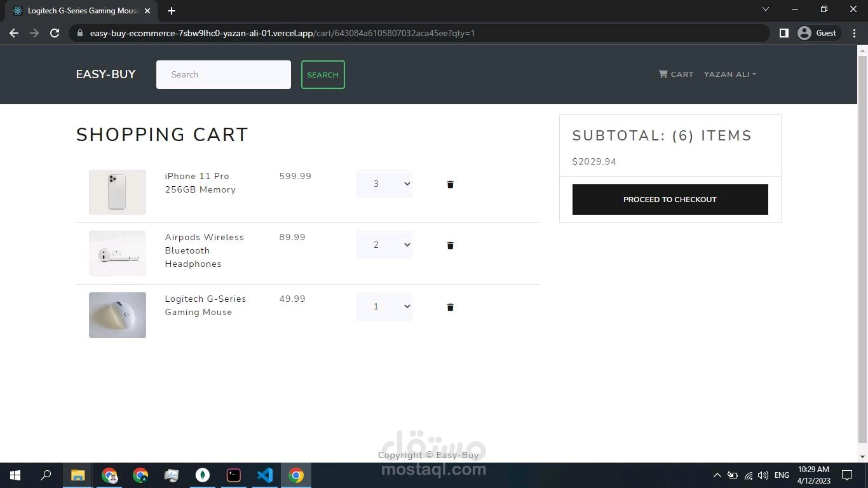
Task: Open the Windows notification center
Action: 847,475
